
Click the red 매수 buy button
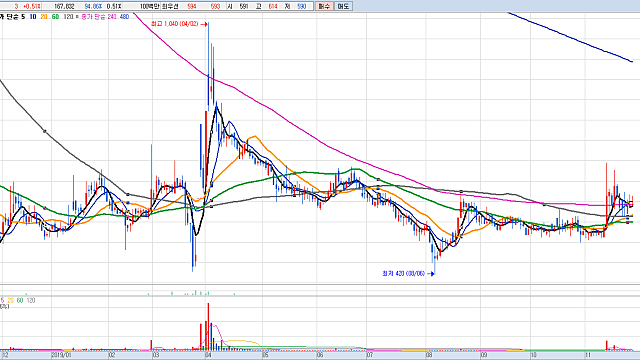tap(324, 6)
